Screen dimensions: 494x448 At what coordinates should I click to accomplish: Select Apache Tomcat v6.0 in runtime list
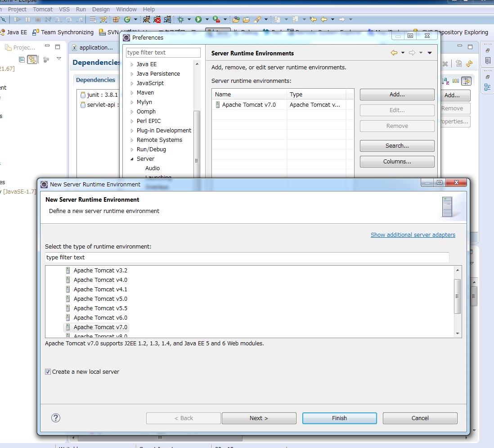point(96,318)
